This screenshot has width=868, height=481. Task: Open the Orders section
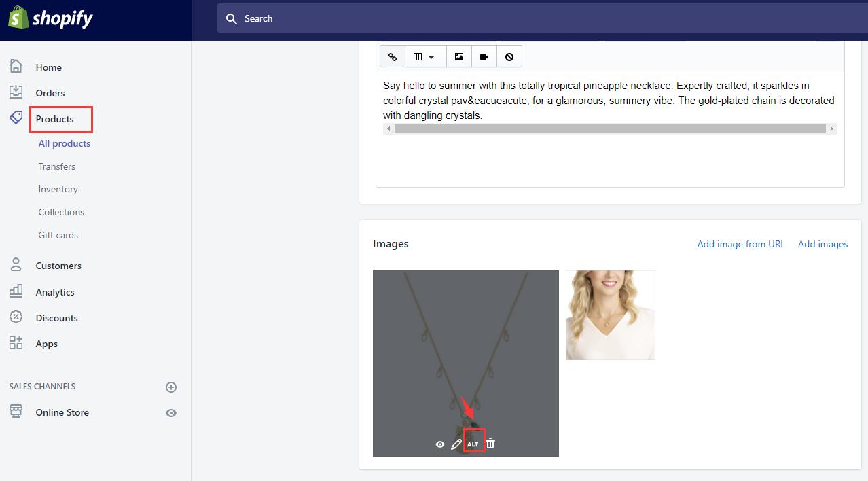tap(50, 92)
